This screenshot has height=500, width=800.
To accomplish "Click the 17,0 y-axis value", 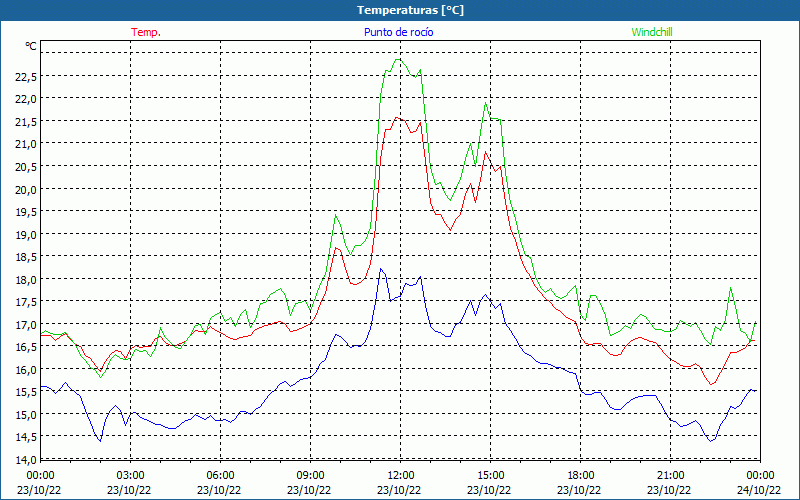I will 26,324.
